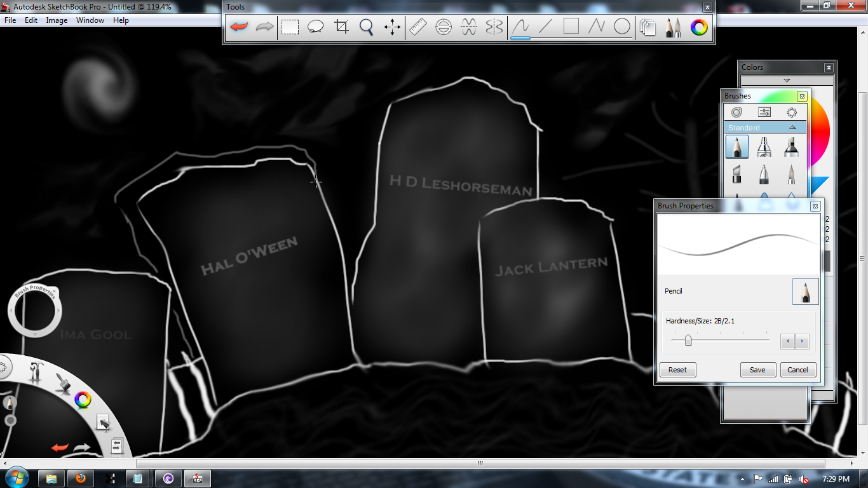Toggle the Ruler tool
The width and height of the screenshot is (868, 488).
pyautogui.click(x=418, y=27)
